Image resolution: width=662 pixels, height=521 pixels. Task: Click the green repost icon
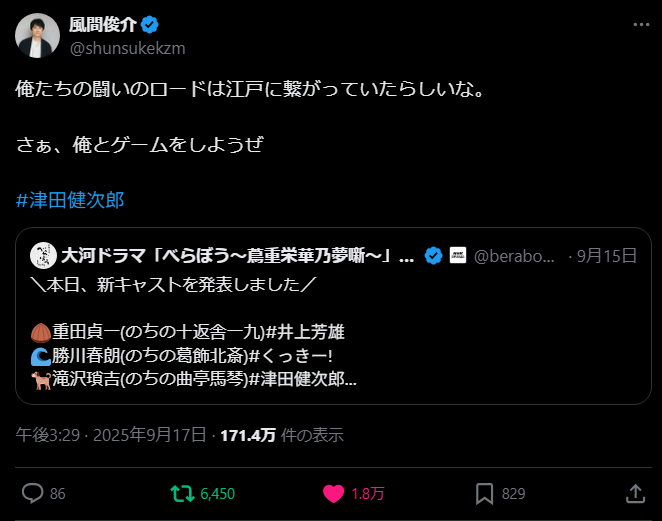182,493
